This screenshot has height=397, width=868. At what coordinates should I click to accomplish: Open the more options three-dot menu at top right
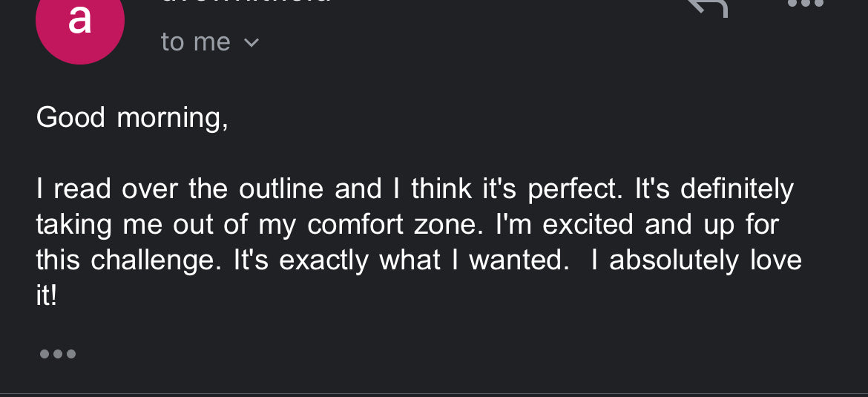805,4
